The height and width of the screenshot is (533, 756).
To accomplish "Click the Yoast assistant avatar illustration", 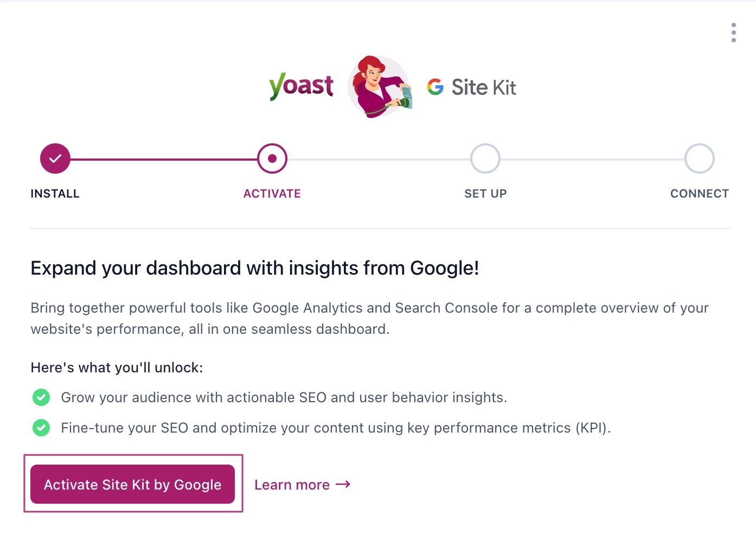I will tap(379, 87).
